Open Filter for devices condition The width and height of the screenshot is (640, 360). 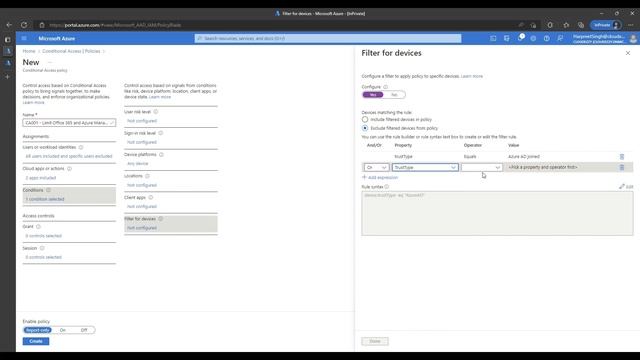click(x=171, y=224)
